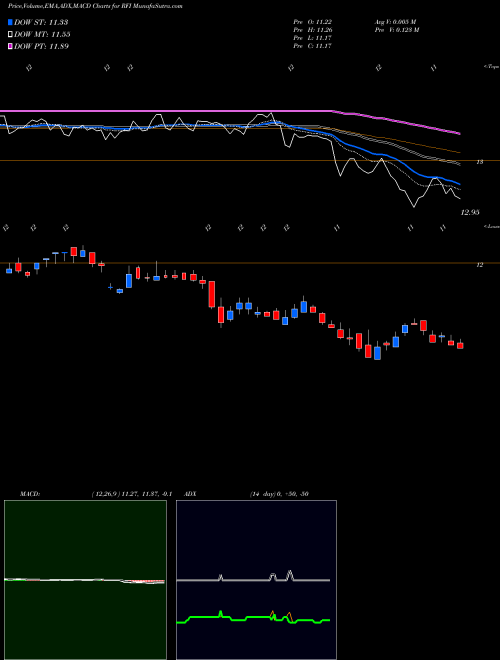Viewport: 500px width, 660px height.
Task: Click the 'Pre V: 0.123 M' volume text
Action: [x=396, y=30]
